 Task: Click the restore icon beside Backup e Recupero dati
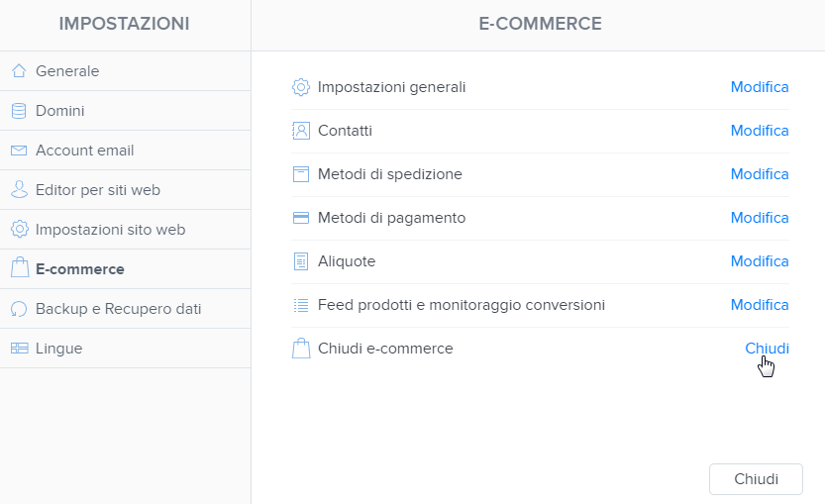click(19, 309)
